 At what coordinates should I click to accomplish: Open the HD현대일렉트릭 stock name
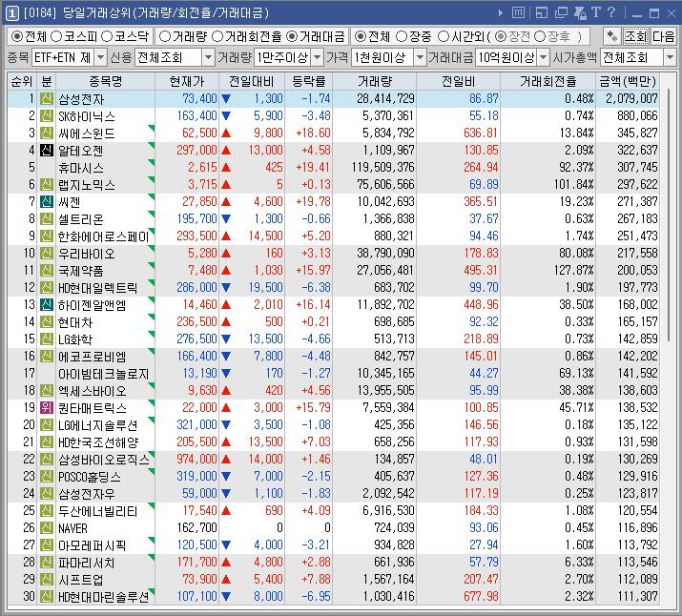pos(98,288)
